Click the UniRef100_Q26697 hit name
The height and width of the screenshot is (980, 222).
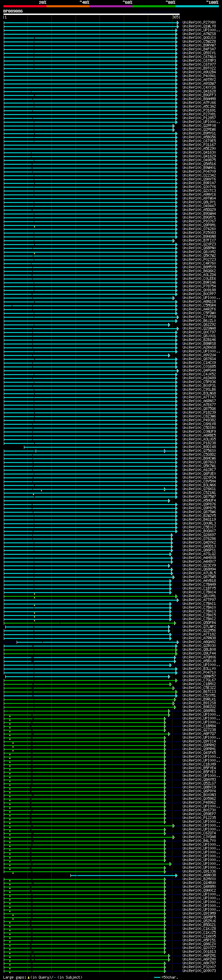pyautogui.click(x=199, y=535)
